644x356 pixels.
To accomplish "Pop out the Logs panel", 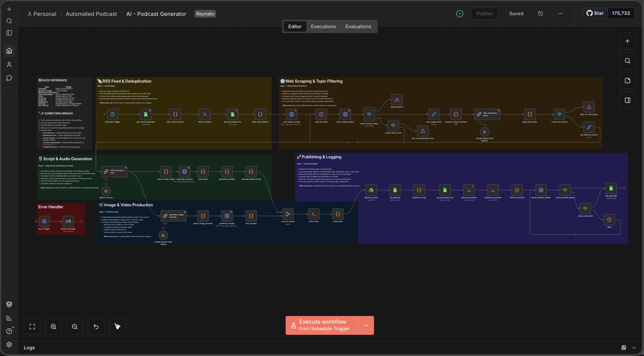I will pyautogui.click(x=623, y=348).
